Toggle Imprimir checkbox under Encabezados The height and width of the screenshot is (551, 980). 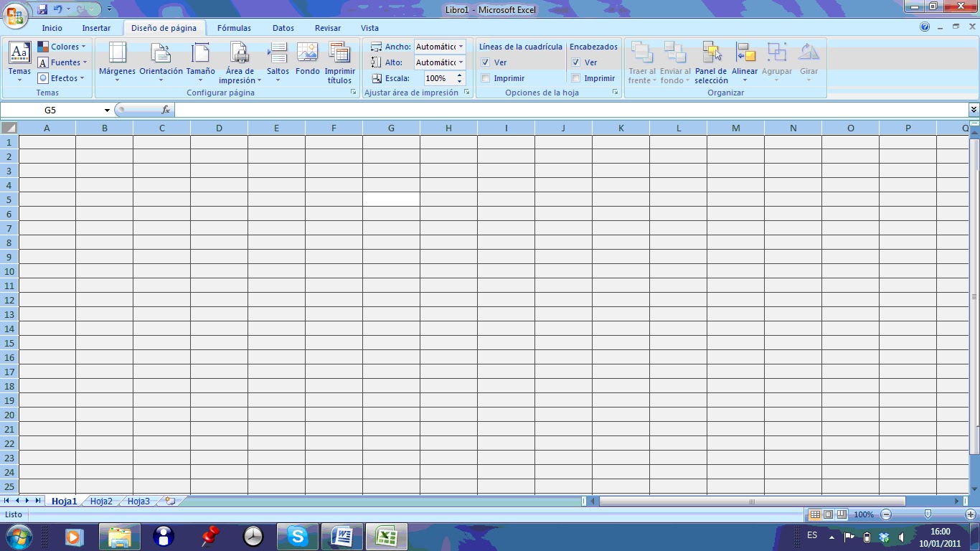click(576, 78)
